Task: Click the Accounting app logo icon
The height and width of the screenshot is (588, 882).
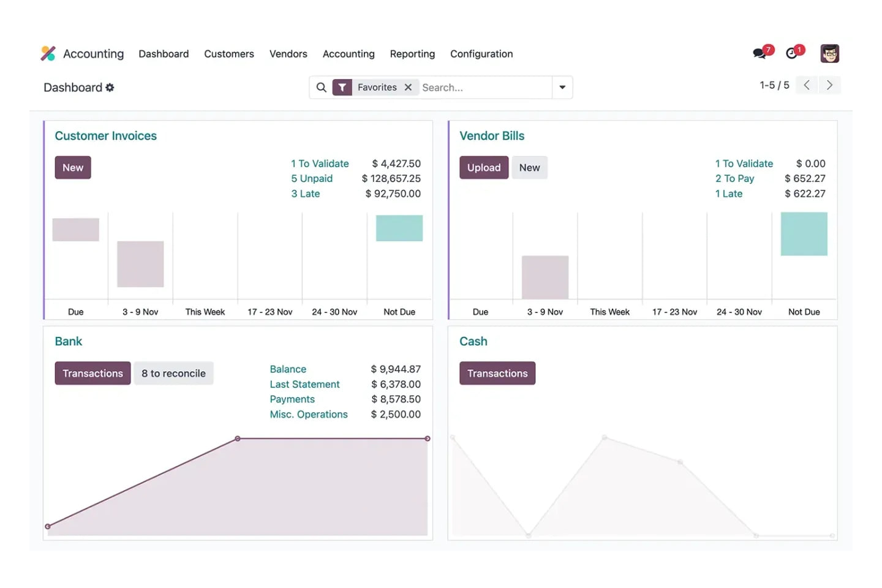Action: pos(48,54)
